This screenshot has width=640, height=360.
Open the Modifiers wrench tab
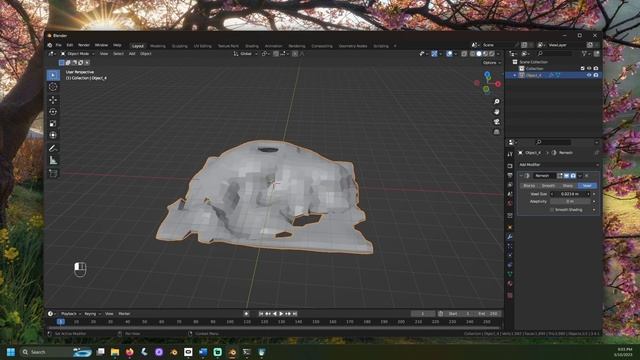(x=510, y=237)
